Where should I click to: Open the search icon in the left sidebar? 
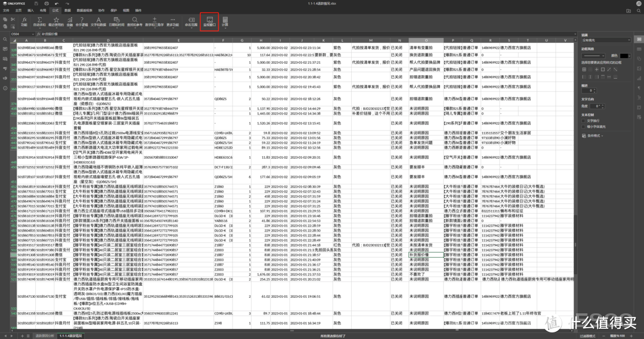[x=5, y=39]
